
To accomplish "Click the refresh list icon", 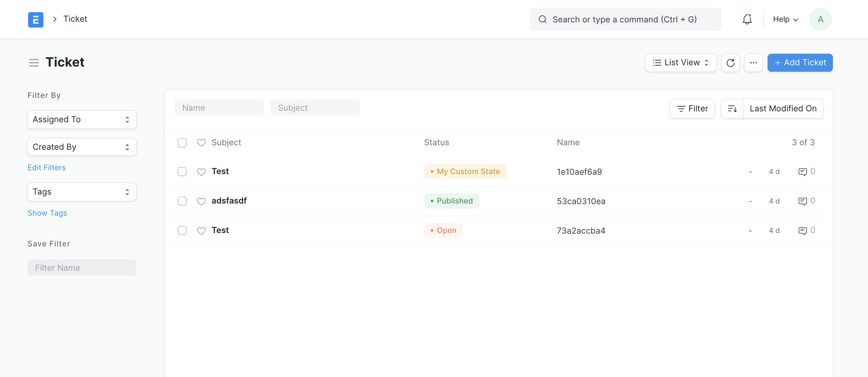I will pyautogui.click(x=730, y=63).
